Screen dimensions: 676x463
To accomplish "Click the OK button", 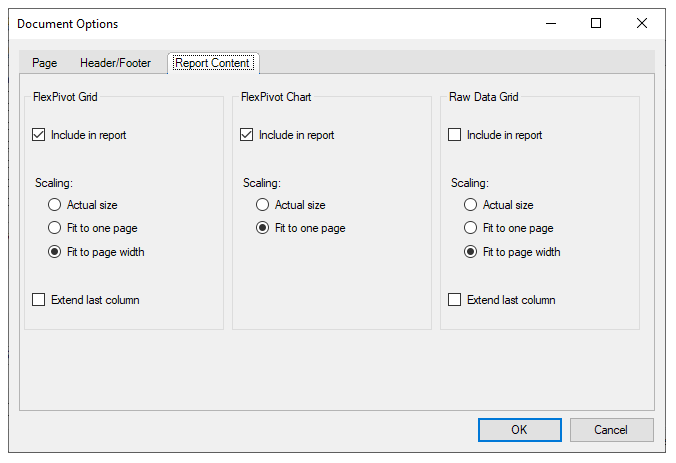I will tap(519, 430).
